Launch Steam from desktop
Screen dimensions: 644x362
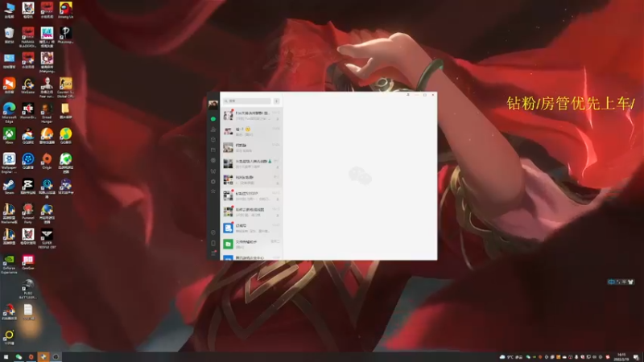[9, 187]
